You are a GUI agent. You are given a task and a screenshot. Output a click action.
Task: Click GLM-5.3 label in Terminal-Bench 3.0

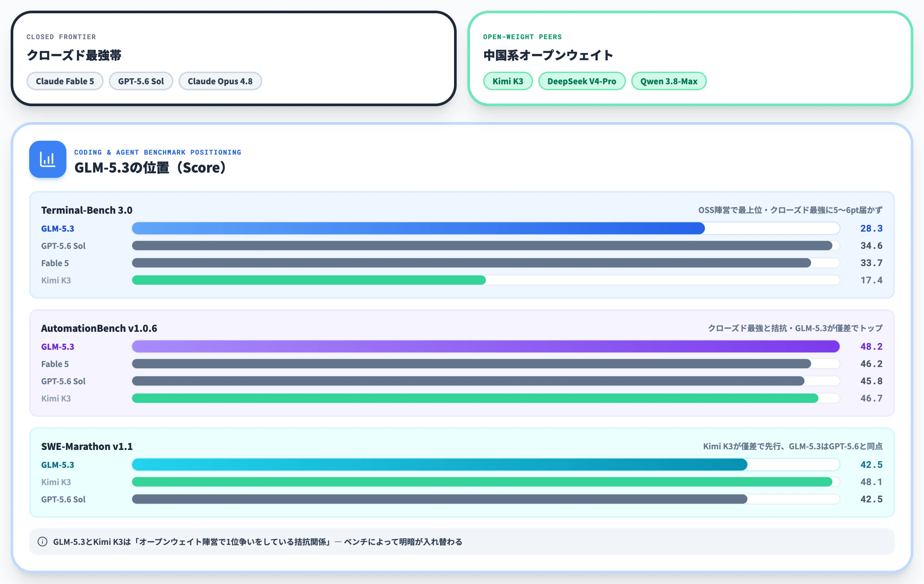click(x=57, y=228)
